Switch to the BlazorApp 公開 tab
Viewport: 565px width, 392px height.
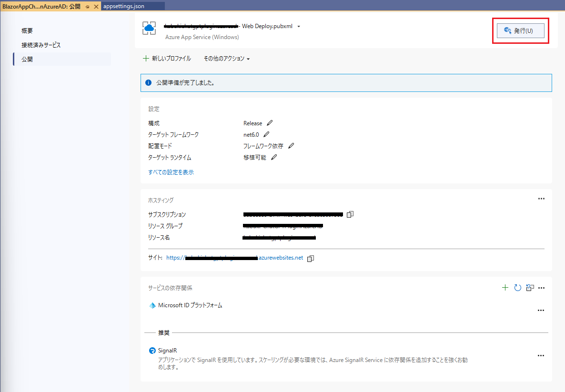tap(41, 7)
